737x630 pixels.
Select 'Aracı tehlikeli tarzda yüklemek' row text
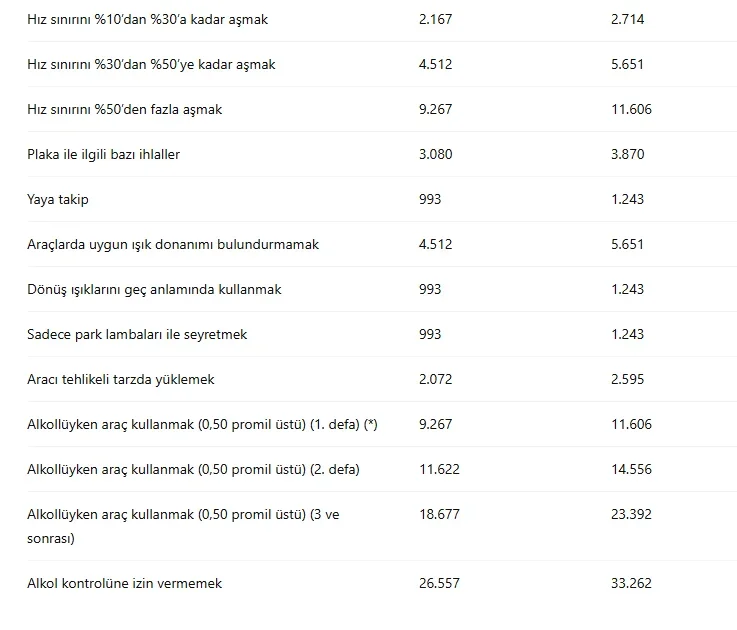tap(121, 379)
